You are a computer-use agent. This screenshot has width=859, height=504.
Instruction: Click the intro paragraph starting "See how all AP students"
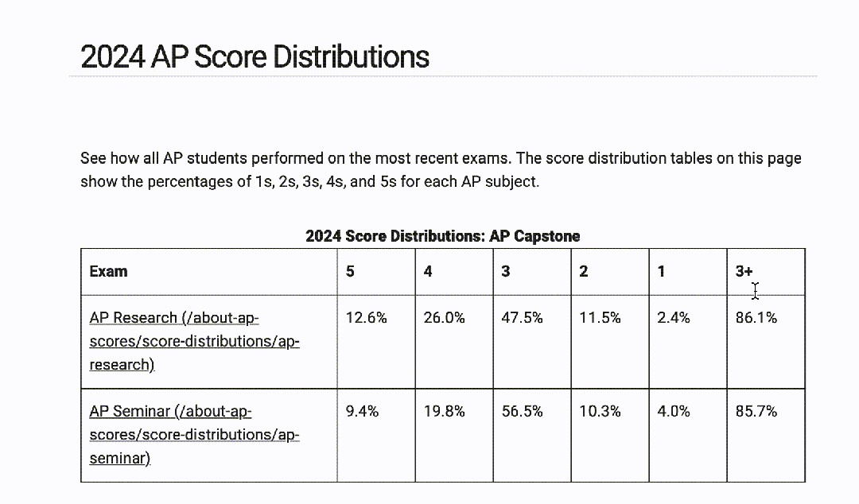[x=440, y=169]
